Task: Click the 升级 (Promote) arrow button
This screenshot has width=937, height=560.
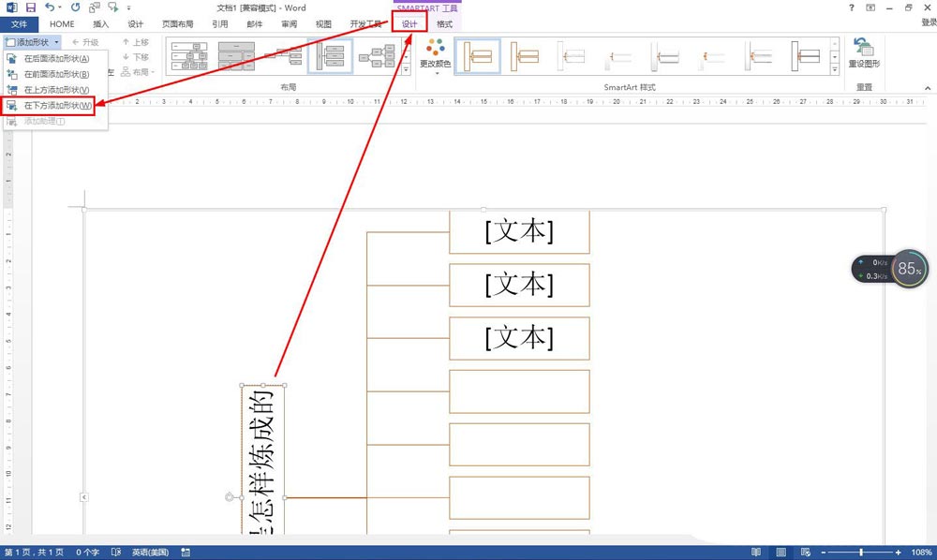Action: pyautogui.click(x=84, y=42)
